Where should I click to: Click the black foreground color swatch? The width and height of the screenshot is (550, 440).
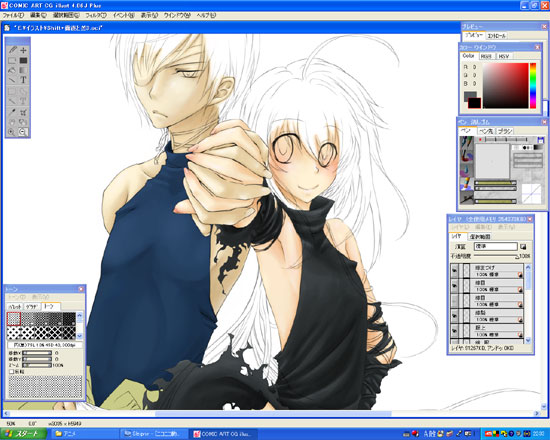[x=474, y=103]
